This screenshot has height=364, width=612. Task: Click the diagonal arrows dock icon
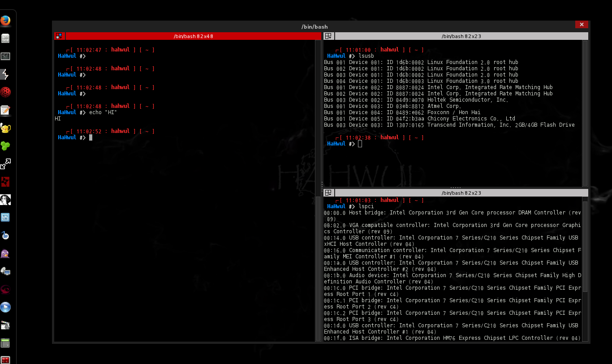(x=5, y=164)
